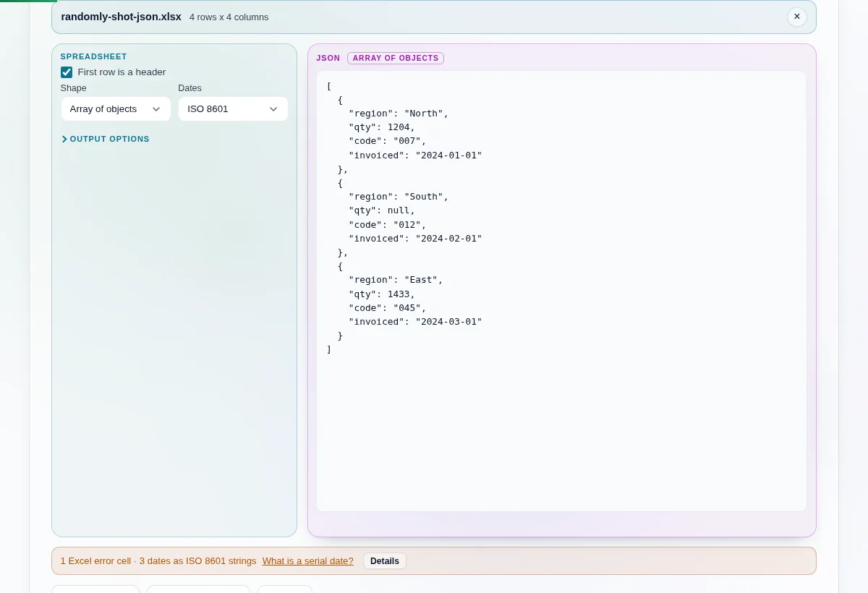The image size is (868, 593).
Task: Click the "qty": null line
Action: pos(382,210)
